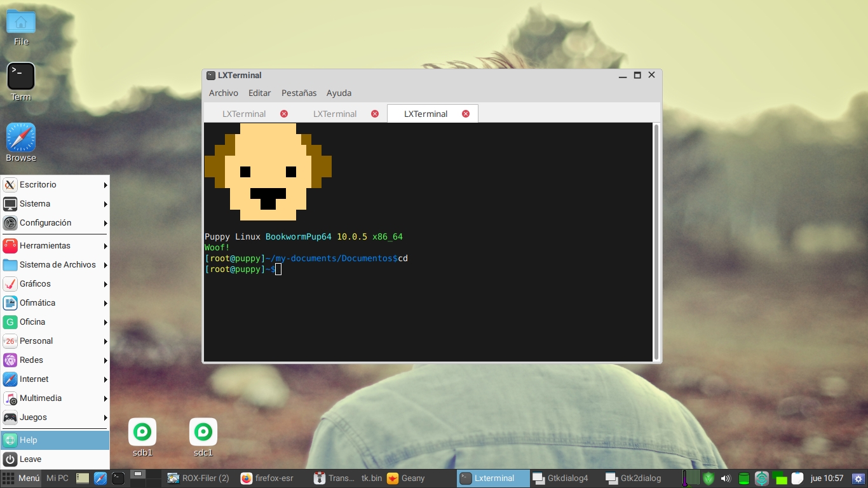
Task: Open the Juegos gamepad menu entry
Action: pos(55,417)
